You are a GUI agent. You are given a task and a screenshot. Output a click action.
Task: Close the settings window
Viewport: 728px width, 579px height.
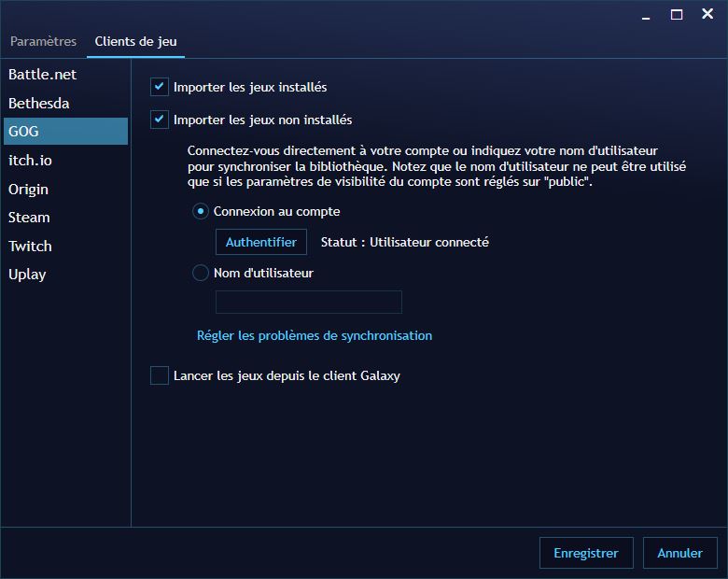click(x=707, y=14)
